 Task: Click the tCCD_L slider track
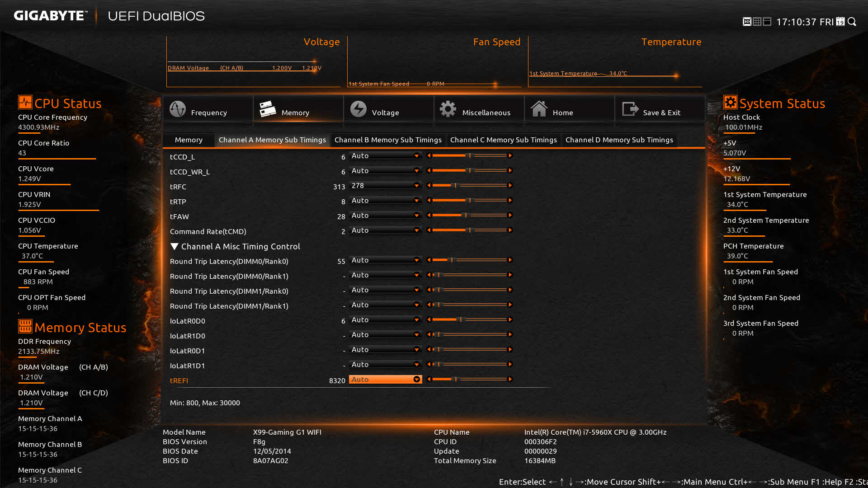(469, 155)
